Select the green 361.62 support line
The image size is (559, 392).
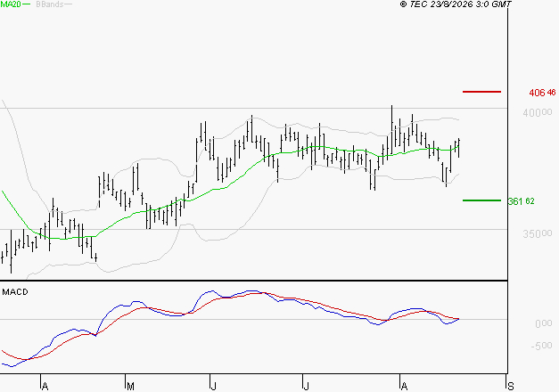[x=481, y=200]
